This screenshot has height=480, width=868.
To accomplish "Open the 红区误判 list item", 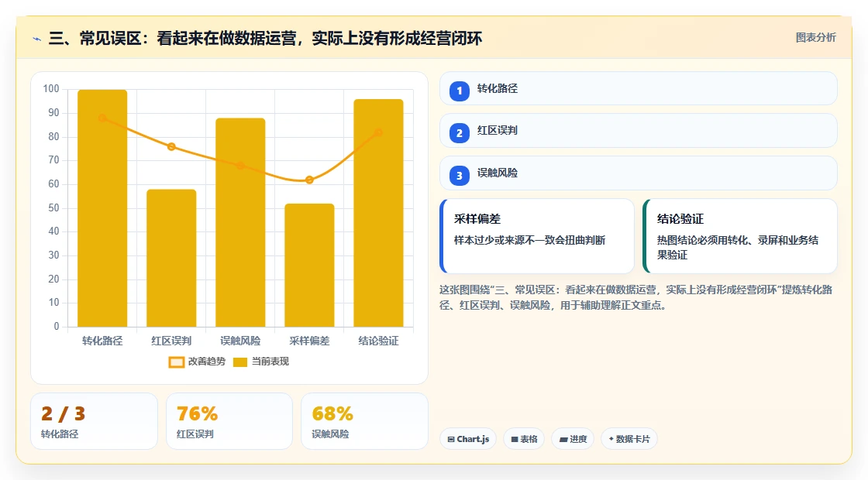I will pos(639,131).
